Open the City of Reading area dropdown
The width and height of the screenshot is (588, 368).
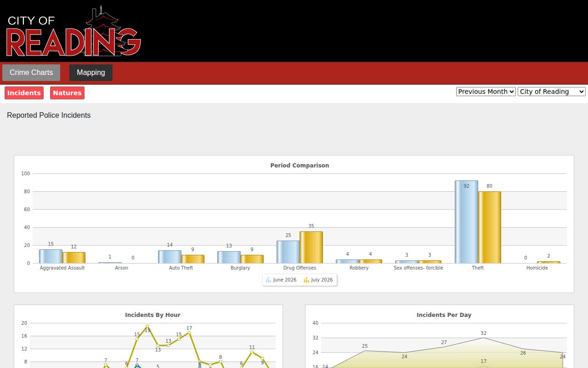552,92
